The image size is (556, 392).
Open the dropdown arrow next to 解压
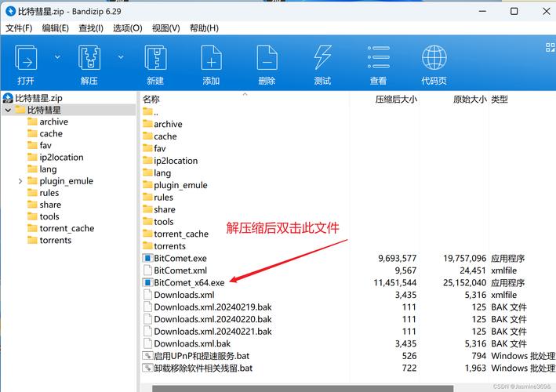(121, 56)
